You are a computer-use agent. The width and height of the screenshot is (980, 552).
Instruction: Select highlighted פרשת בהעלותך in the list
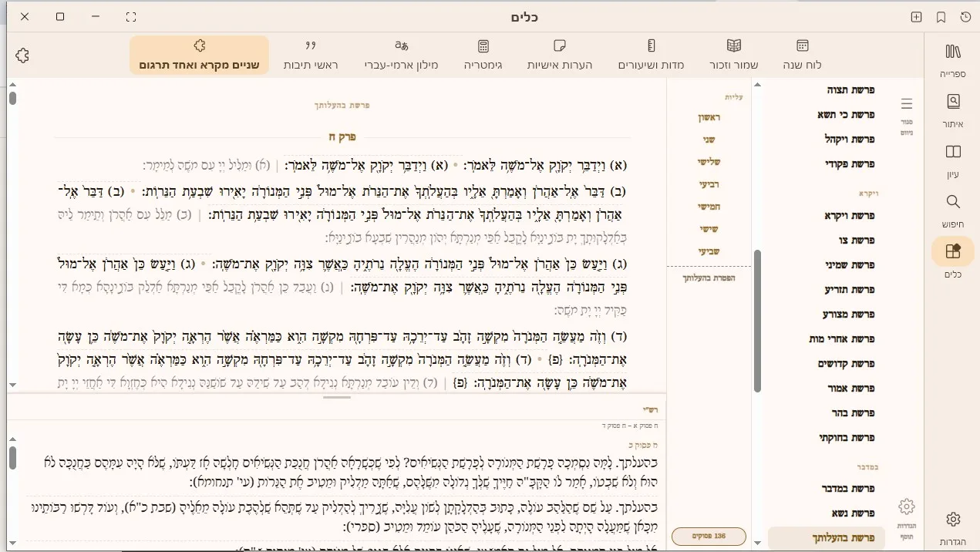point(827,538)
